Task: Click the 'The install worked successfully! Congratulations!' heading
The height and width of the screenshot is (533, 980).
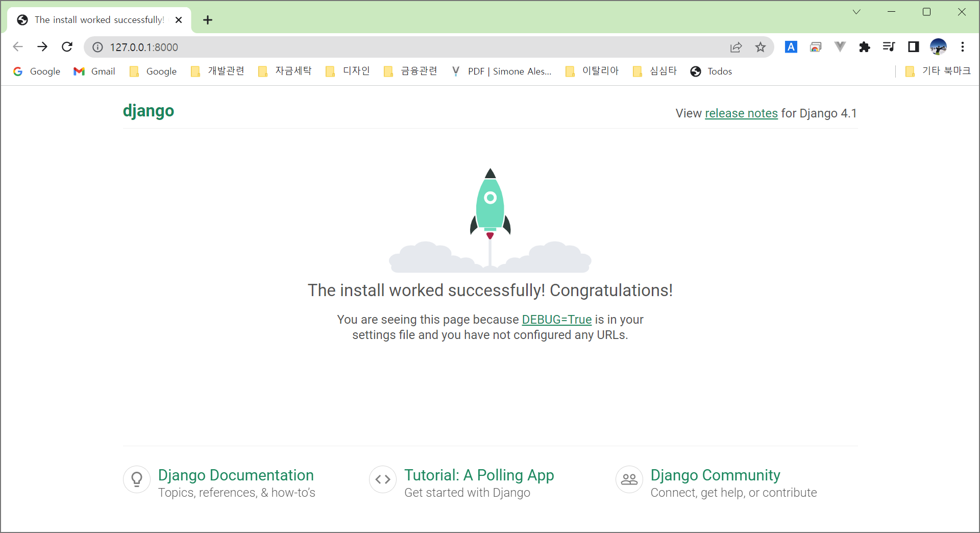Action: 490,290
